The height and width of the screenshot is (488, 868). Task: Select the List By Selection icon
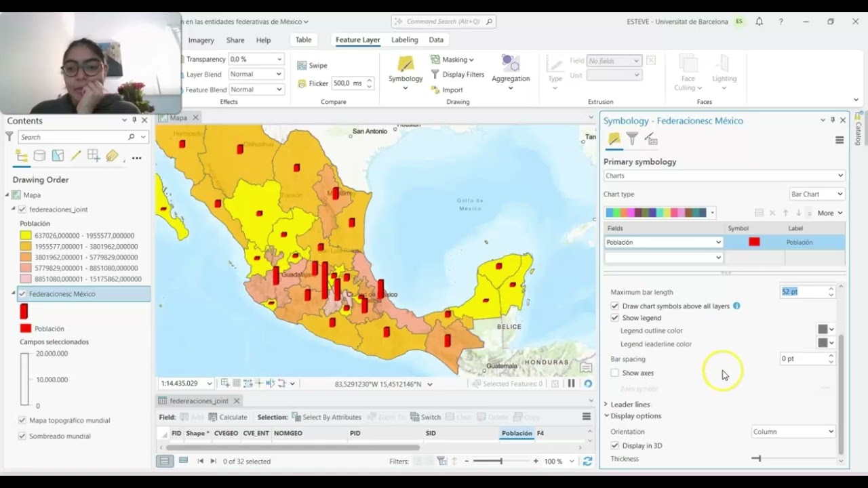(x=58, y=157)
